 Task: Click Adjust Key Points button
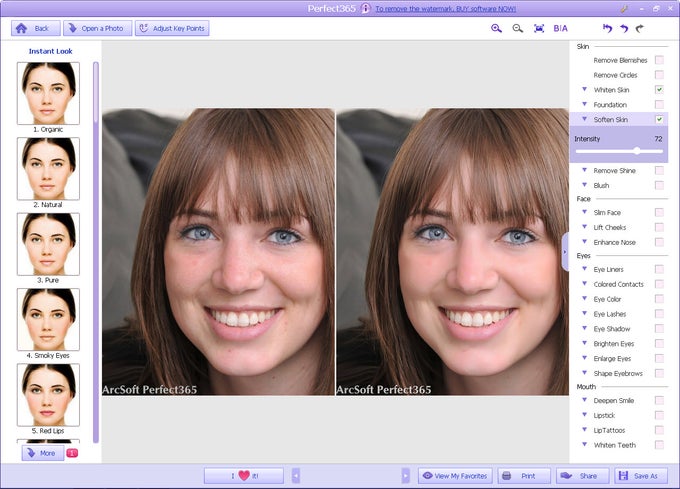pos(172,29)
